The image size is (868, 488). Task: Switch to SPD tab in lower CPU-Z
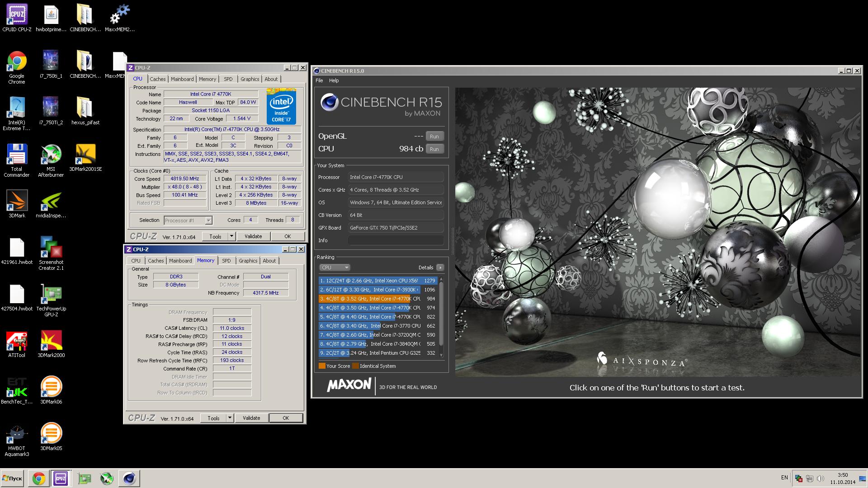pos(226,261)
